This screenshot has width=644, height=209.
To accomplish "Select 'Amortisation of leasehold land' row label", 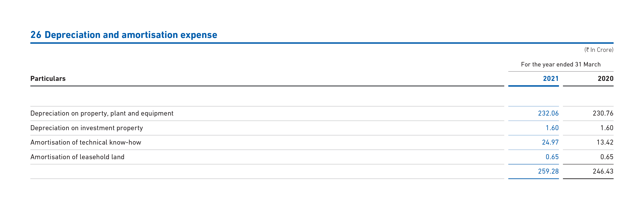I will click(77, 157).
